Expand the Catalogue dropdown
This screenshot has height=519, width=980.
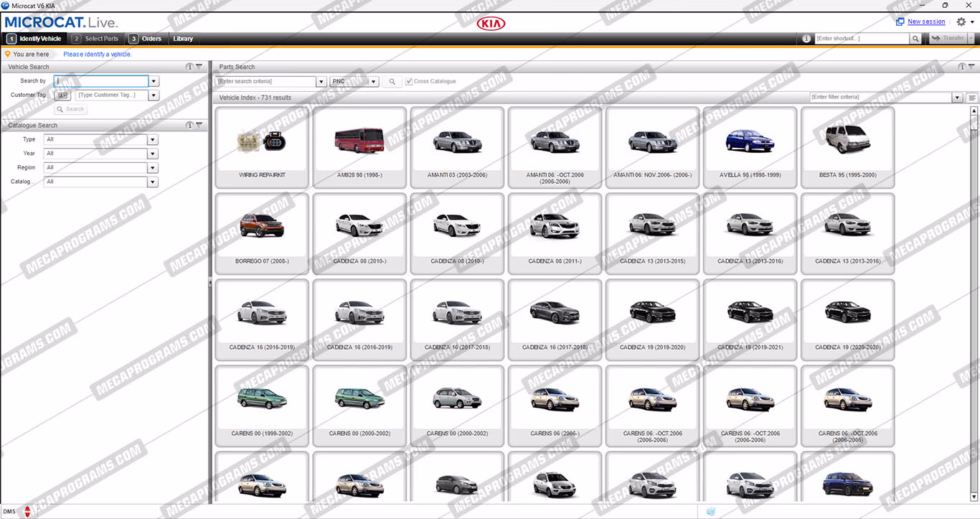click(x=153, y=182)
